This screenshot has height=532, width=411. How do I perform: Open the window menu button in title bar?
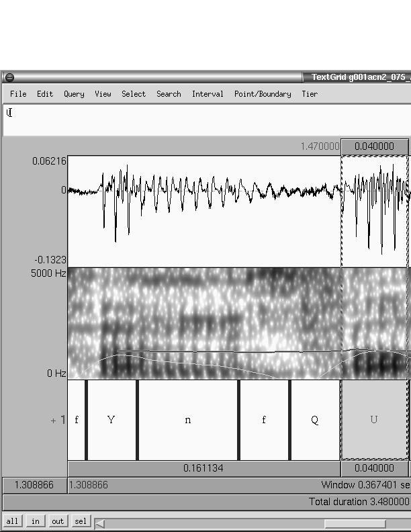(9, 77)
